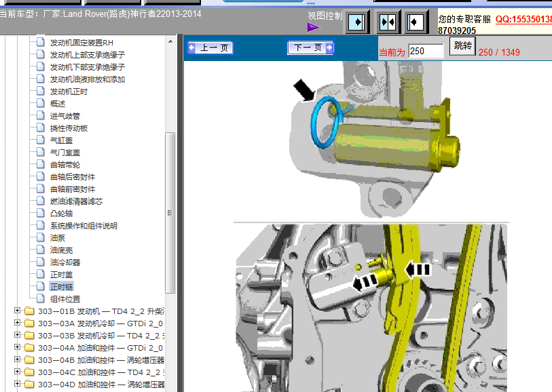The height and width of the screenshot is (392, 552).
Task: Open document 组件位置
Action: (x=65, y=299)
